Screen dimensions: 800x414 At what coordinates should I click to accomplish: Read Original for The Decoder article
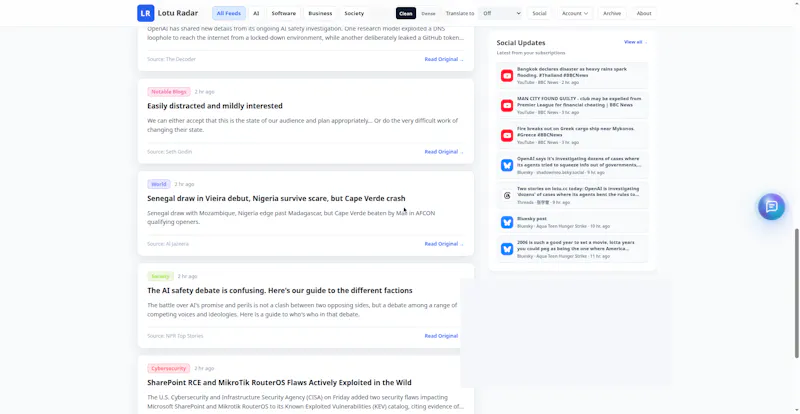click(x=444, y=59)
